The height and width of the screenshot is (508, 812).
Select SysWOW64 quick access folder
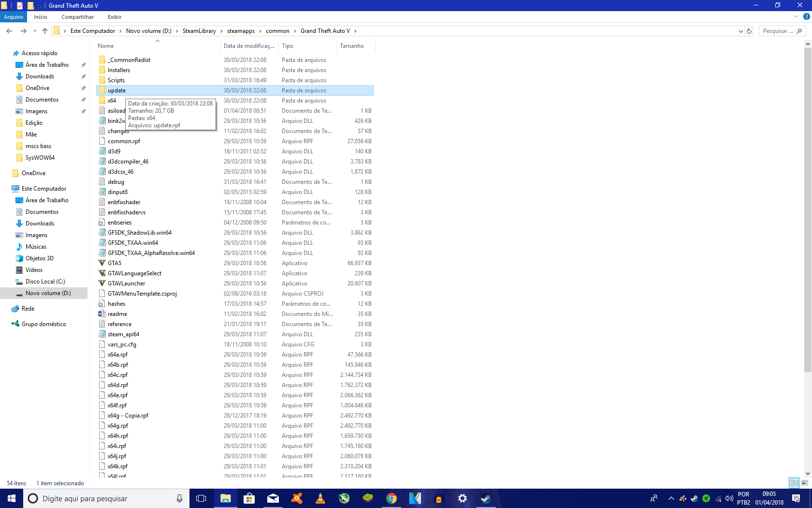tap(40, 158)
